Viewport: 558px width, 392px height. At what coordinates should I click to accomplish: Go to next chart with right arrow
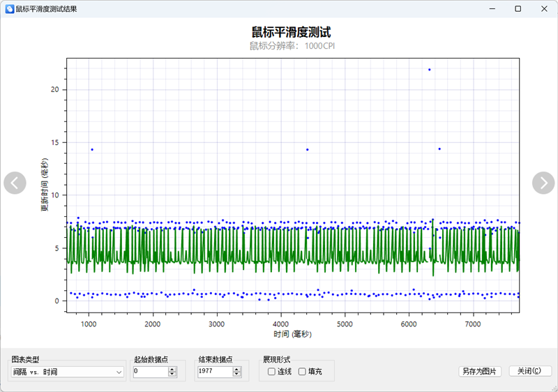(x=543, y=183)
